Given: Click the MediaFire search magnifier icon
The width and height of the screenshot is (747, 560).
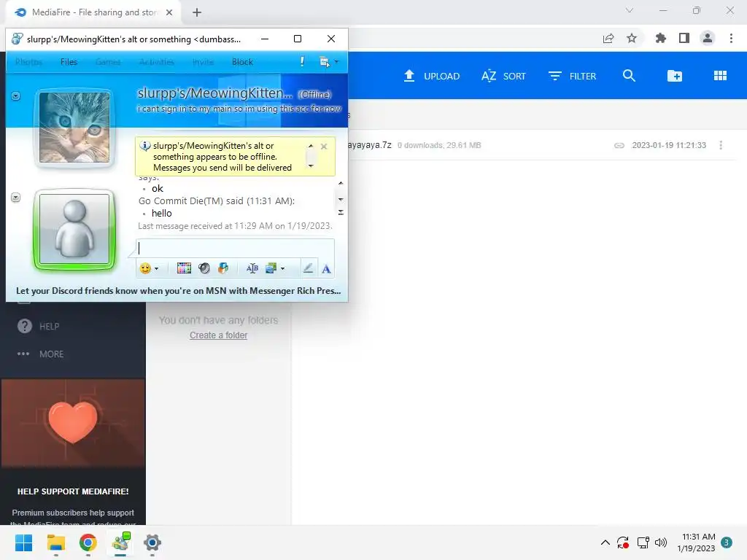Looking at the screenshot, I should pos(629,76).
